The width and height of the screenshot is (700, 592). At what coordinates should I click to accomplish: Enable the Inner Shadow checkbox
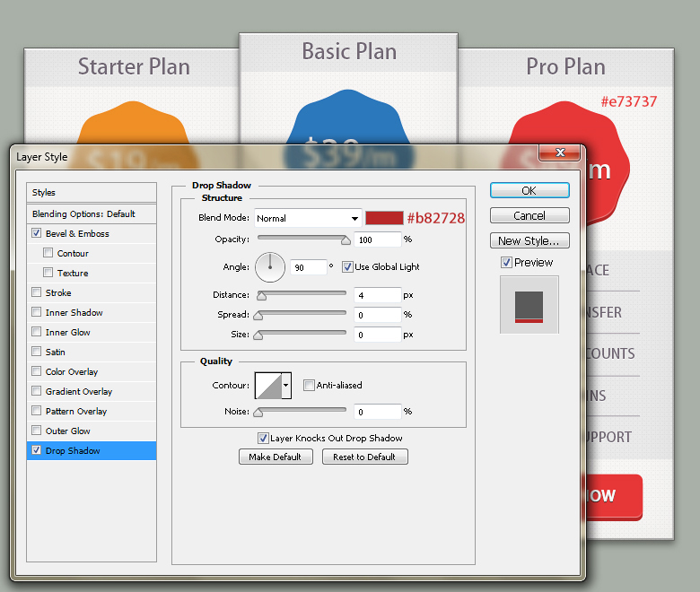click(x=37, y=312)
